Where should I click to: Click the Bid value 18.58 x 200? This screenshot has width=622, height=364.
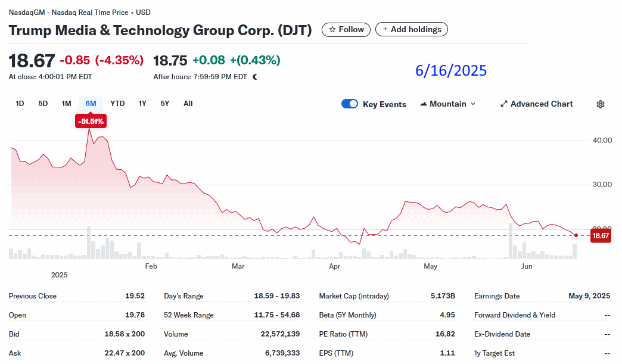pyautogui.click(x=125, y=334)
